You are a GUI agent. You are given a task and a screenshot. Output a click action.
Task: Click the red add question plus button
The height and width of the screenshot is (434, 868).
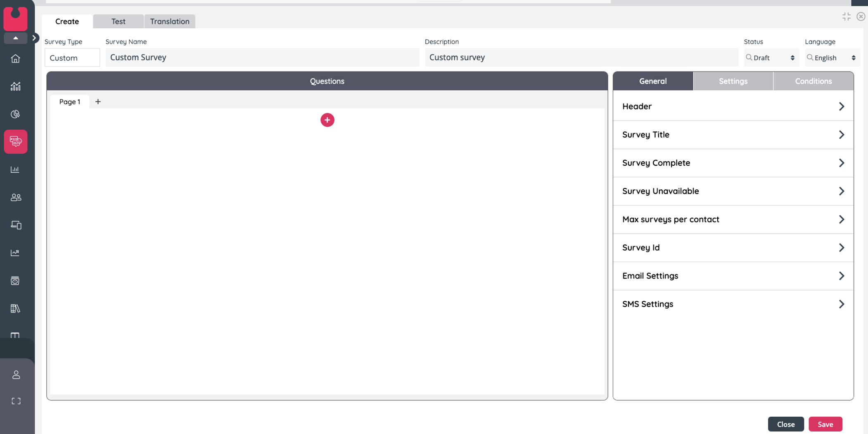327,120
